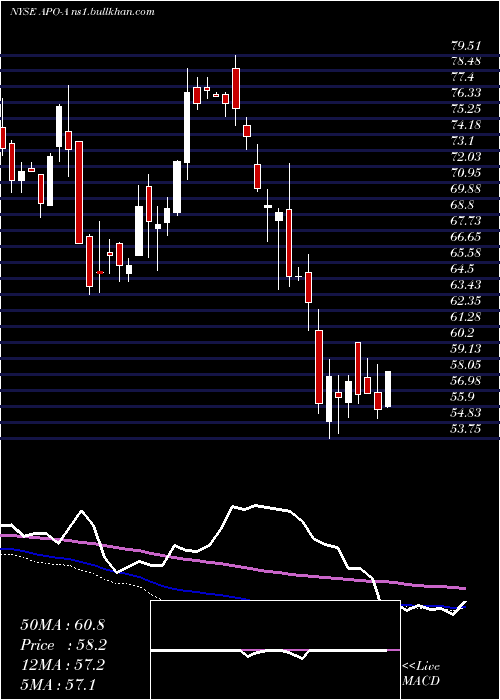Click the Price : 58.2 readout
Screen dimensions: 500x700
coord(64,645)
